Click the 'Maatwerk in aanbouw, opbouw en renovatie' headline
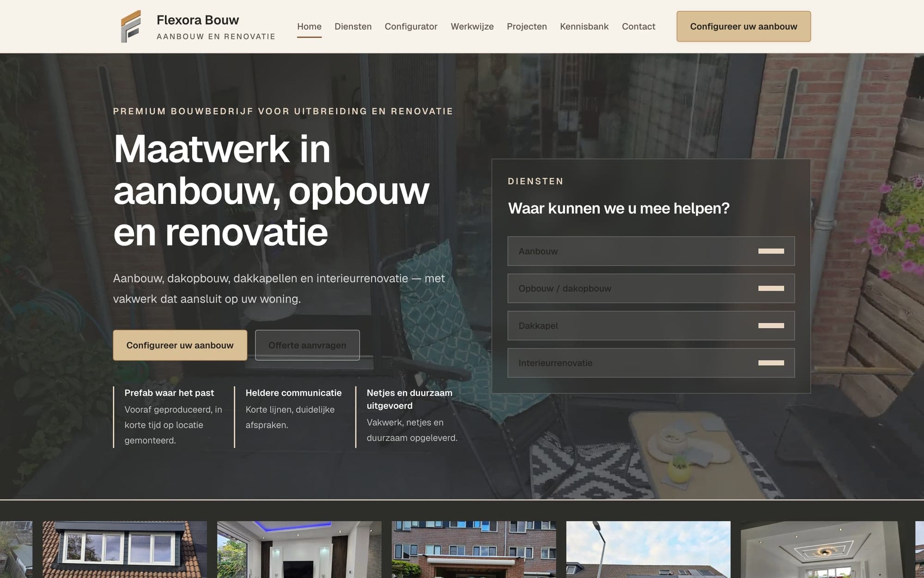 pyautogui.click(x=272, y=190)
